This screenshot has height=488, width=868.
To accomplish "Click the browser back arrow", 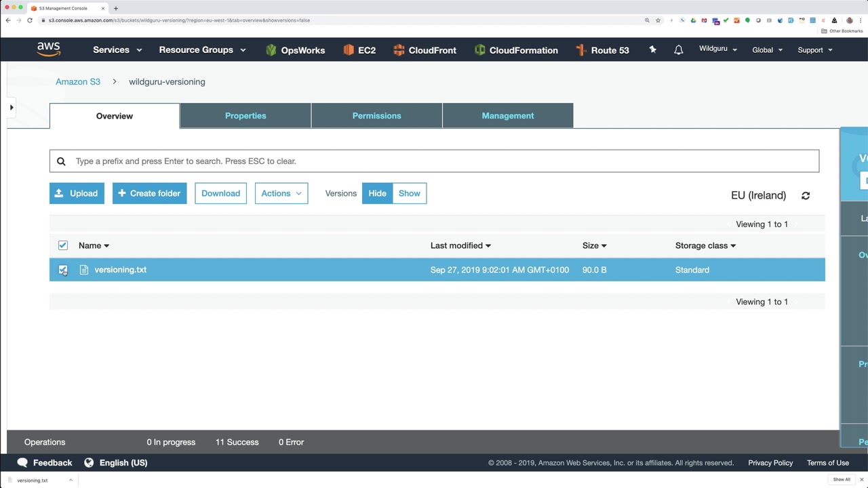I will [x=8, y=20].
